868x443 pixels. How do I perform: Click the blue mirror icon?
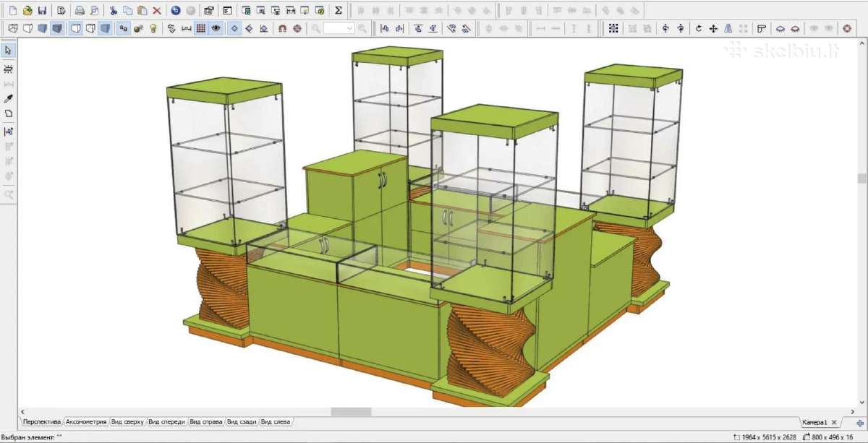[728, 28]
